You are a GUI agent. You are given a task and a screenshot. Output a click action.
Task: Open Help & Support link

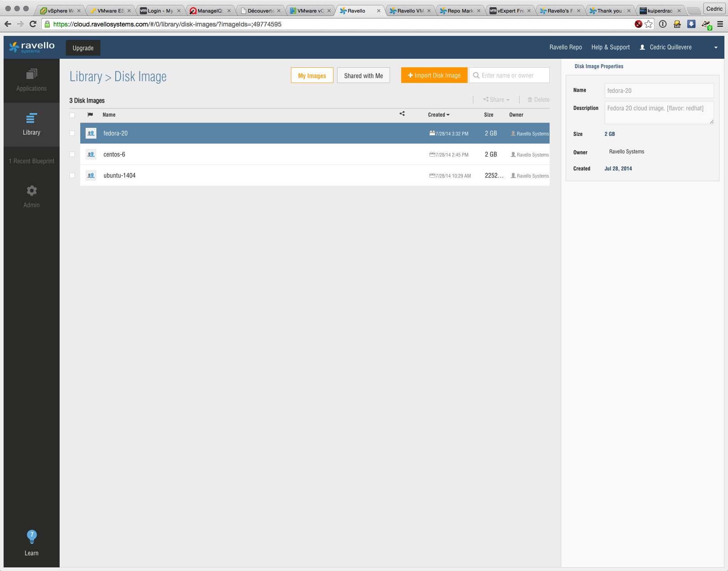(x=610, y=48)
